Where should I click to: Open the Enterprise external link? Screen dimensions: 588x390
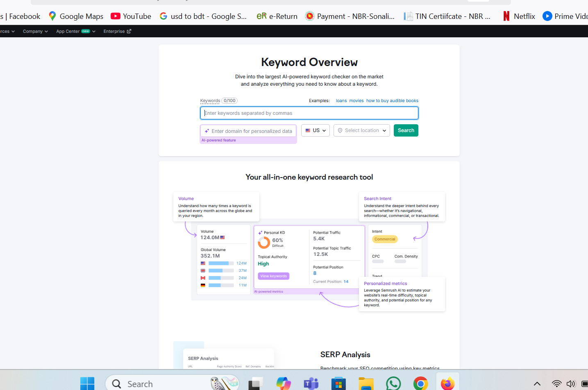(x=117, y=31)
